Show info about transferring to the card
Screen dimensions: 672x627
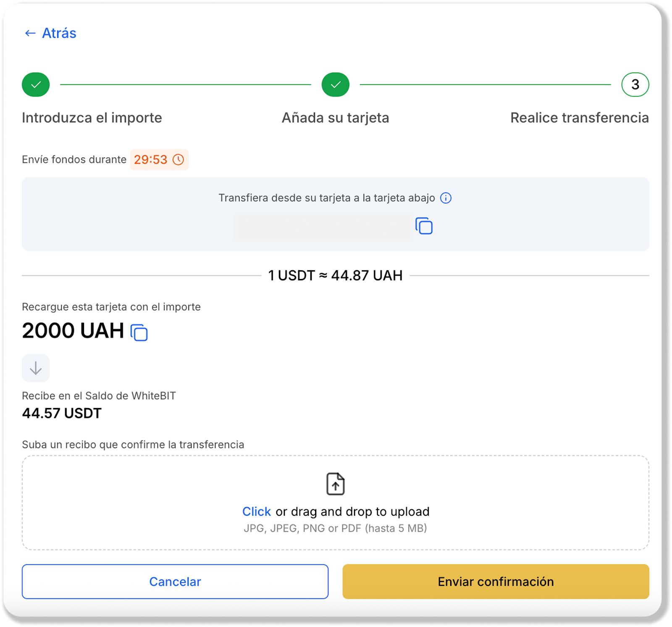pos(446,198)
